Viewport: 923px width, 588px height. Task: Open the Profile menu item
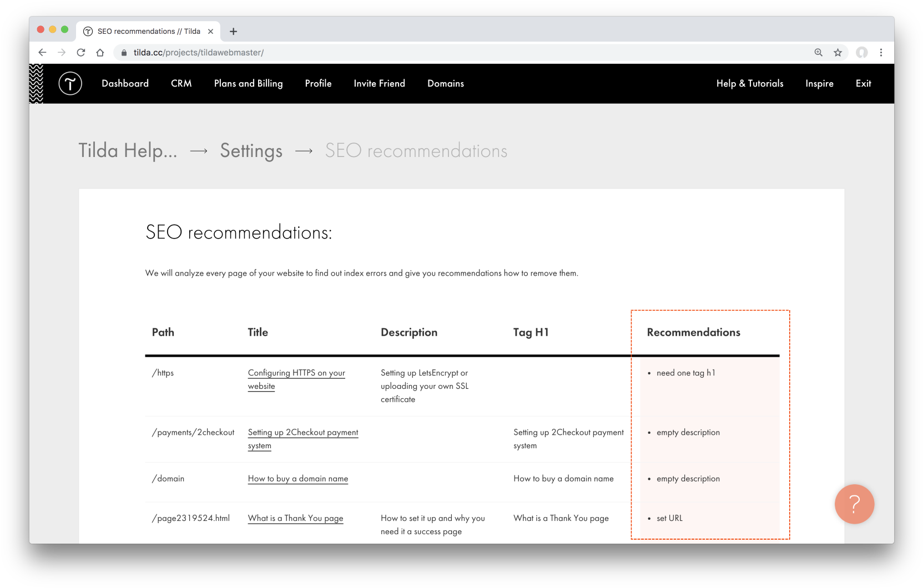point(318,83)
